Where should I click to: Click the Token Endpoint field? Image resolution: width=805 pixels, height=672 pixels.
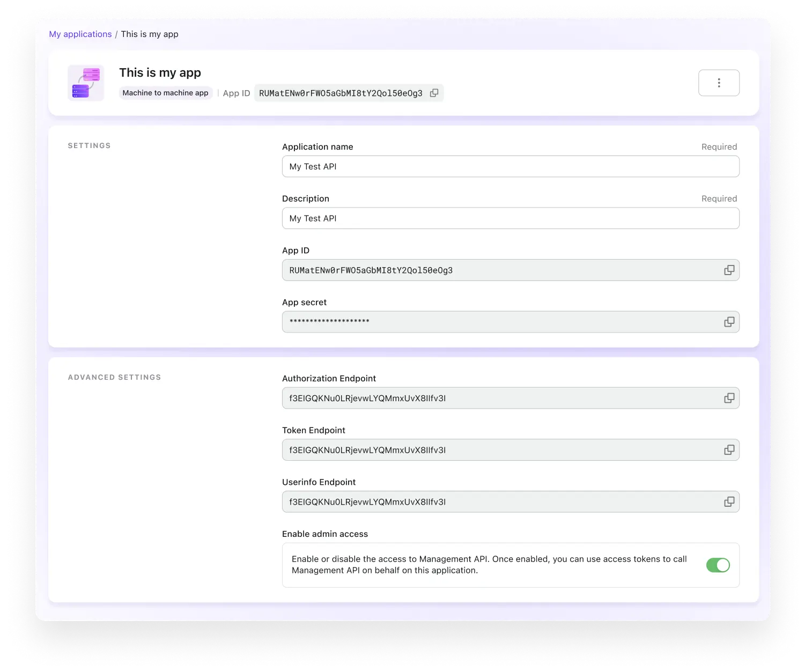click(x=499, y=450)
